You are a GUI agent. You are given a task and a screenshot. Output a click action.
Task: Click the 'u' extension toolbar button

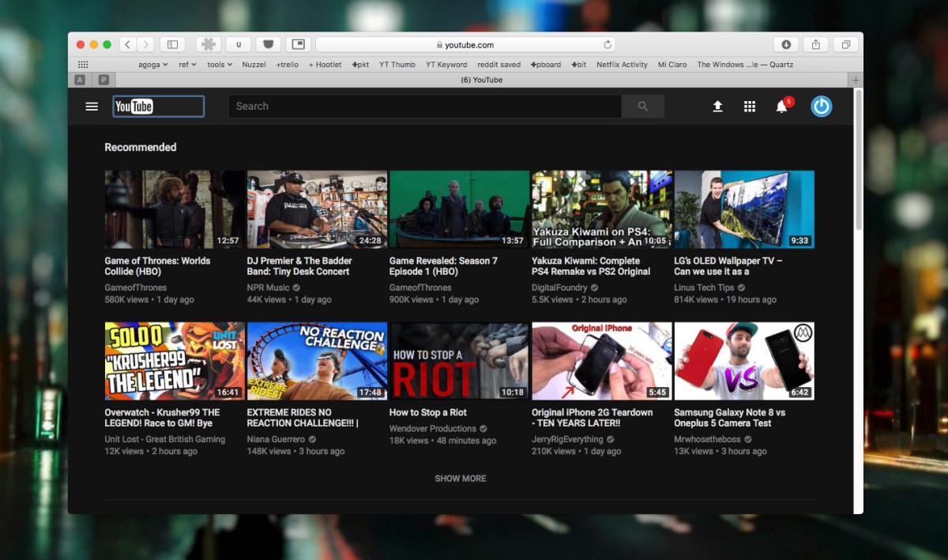239,44
